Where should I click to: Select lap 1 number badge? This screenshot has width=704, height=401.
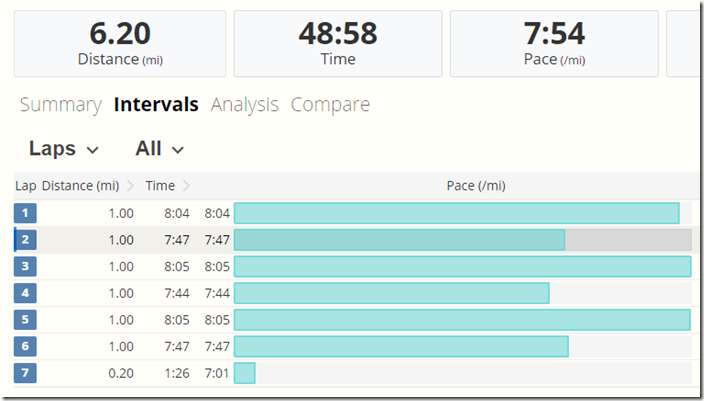(25, 213)
